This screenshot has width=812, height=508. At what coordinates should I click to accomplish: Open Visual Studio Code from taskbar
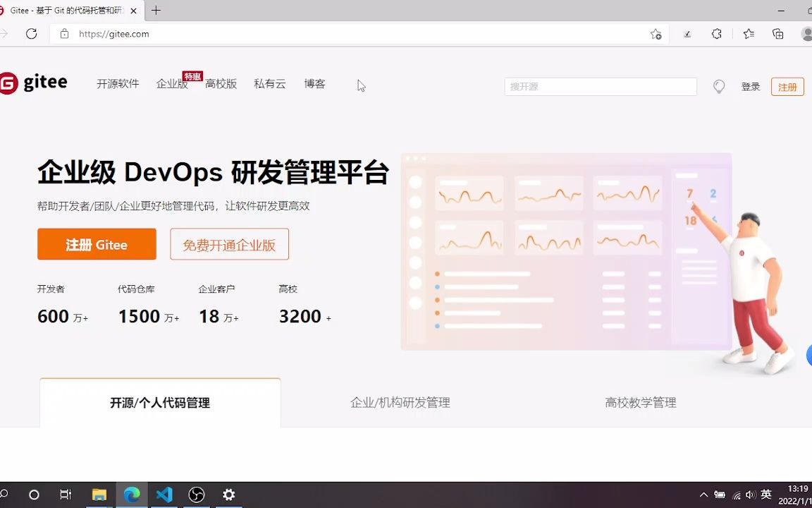tap(164, 495)
